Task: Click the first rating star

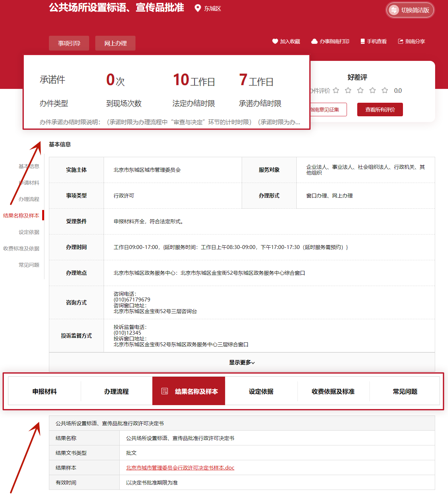Action: pos(336,91)
